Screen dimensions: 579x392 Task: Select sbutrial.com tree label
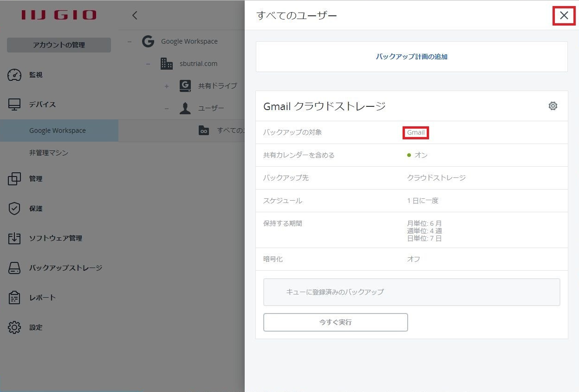[198, 64]
